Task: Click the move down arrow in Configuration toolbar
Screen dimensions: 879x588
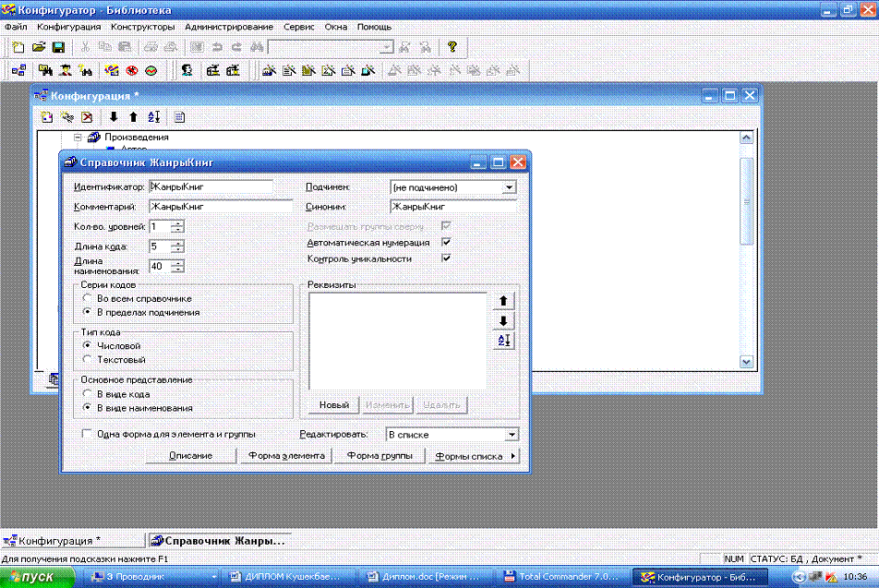Action: pyautogui.click(x=114, y=117)
